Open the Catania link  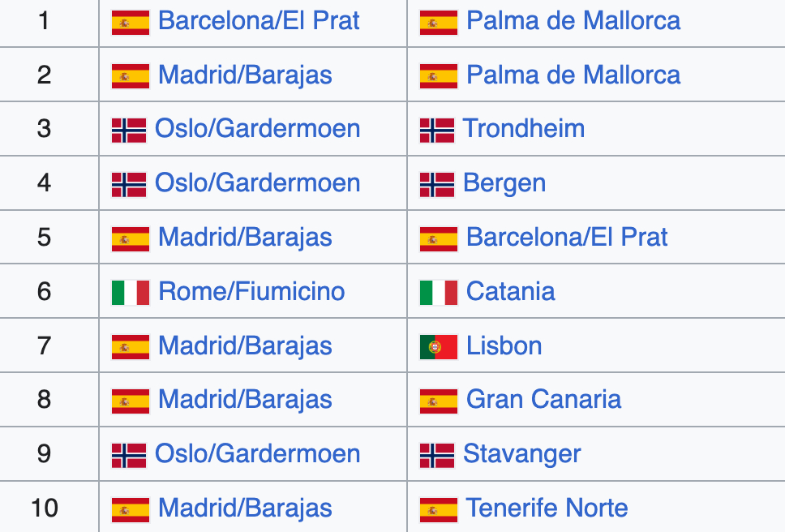510,292
